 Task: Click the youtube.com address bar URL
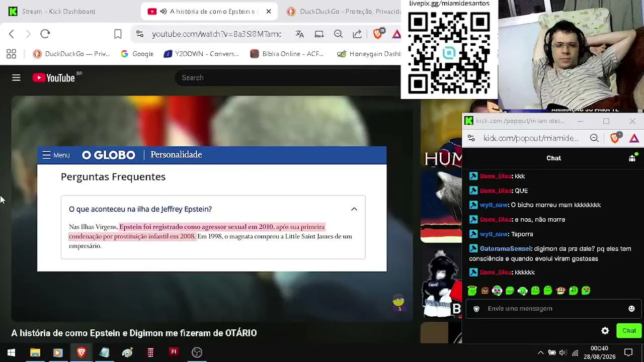(217, 34)
